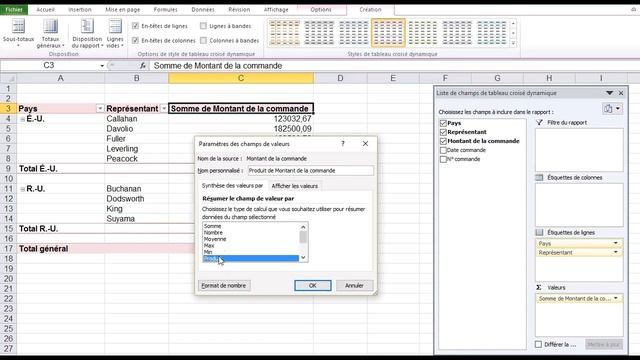Click the Lignes vides icon
640x360 pixels.
point(115,27)
